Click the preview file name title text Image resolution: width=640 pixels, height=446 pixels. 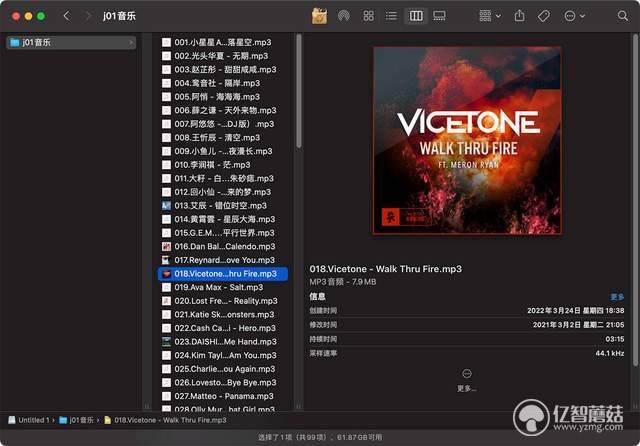[386, 269]
